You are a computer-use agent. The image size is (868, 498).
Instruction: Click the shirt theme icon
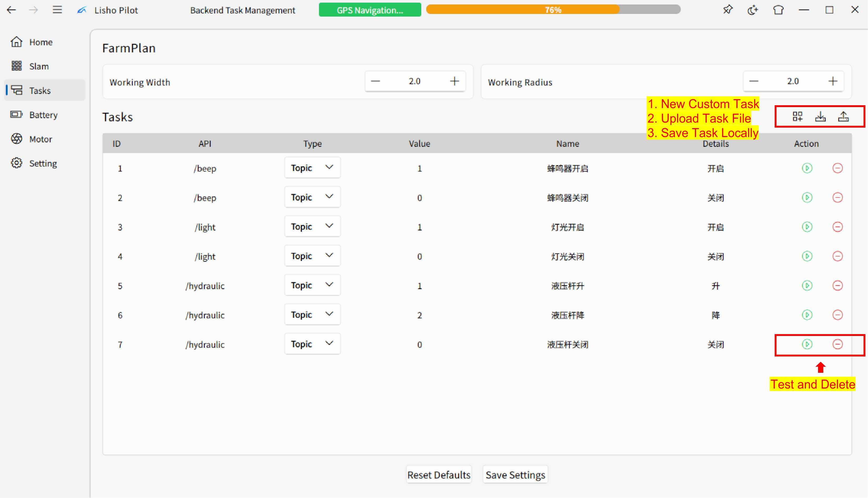[778, 9]
